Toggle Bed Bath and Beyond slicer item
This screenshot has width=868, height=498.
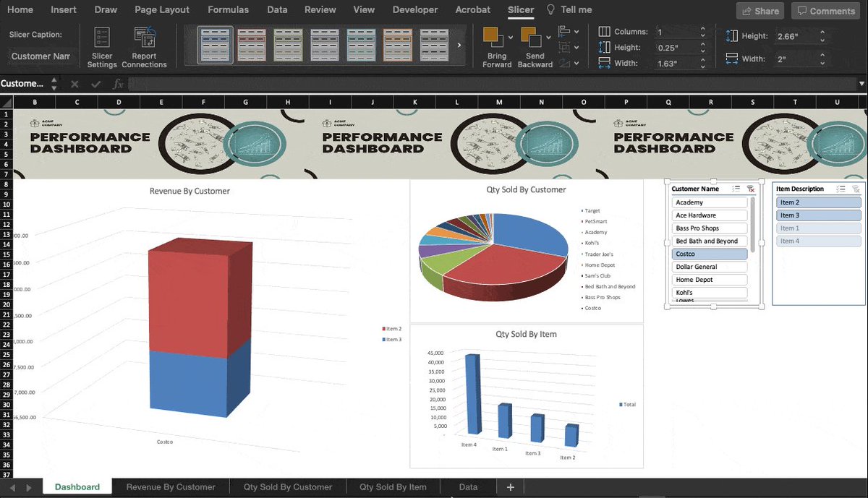point(709,241)
